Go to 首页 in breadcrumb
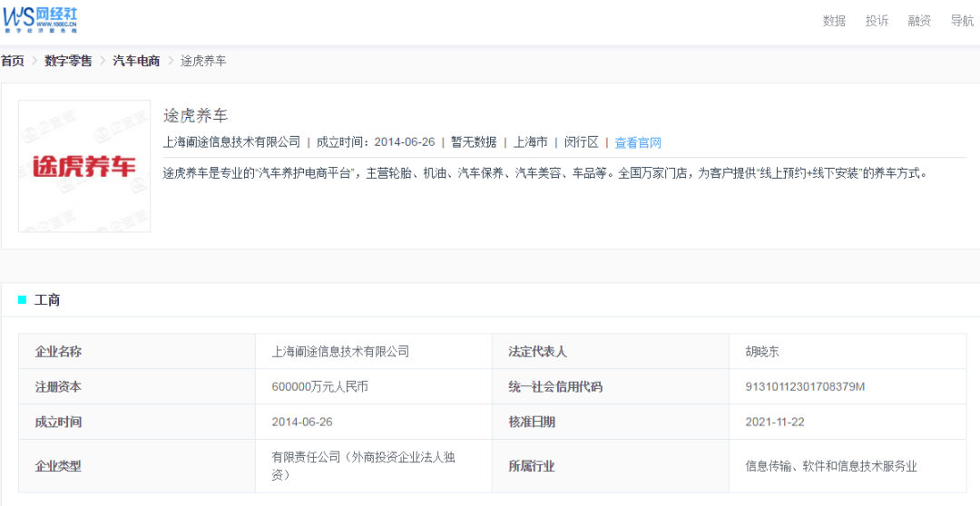Screen dimensions: 980x506 (13, 61)
